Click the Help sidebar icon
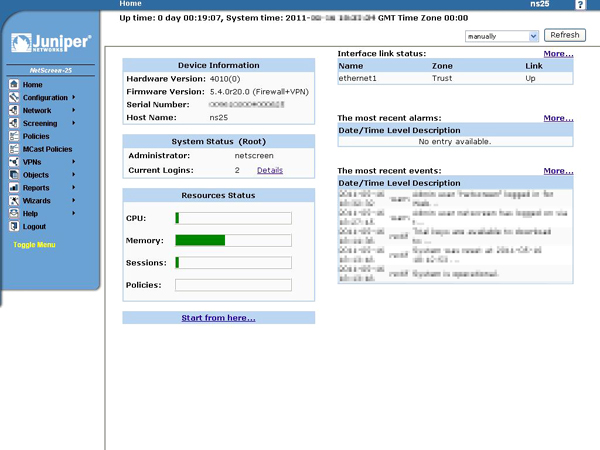This screenshot has width=600, height=450. (x=14, y=213)
